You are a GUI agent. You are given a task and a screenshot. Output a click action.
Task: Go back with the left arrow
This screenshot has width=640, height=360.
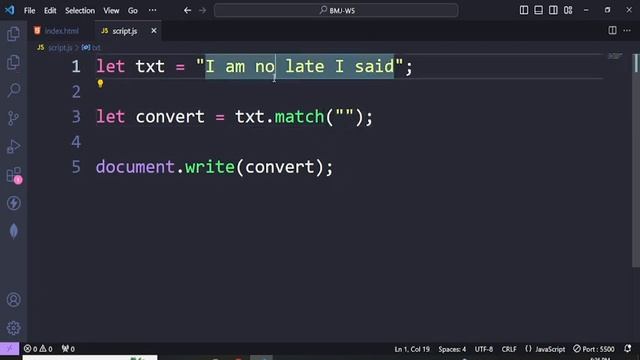[187, 11]
